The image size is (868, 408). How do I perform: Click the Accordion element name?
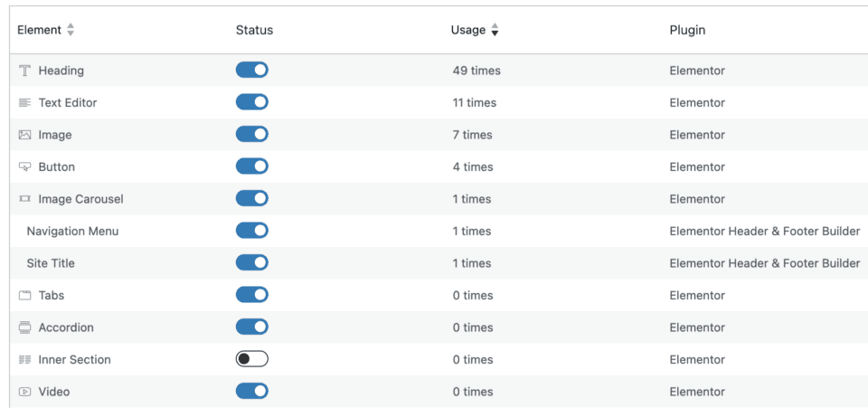click(66, 327)
